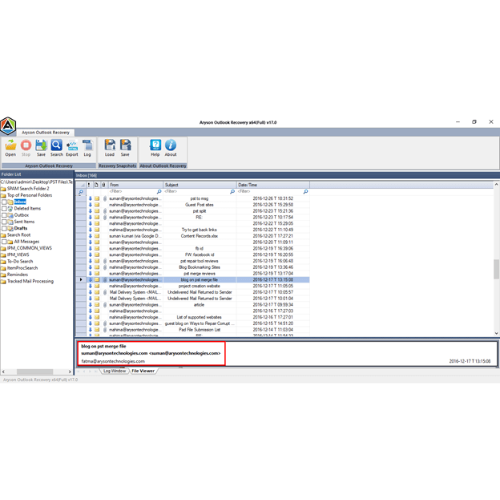
Task: Select Top of Personal Folders in tree
Action: pyautogui.click(x=30, y=195)
